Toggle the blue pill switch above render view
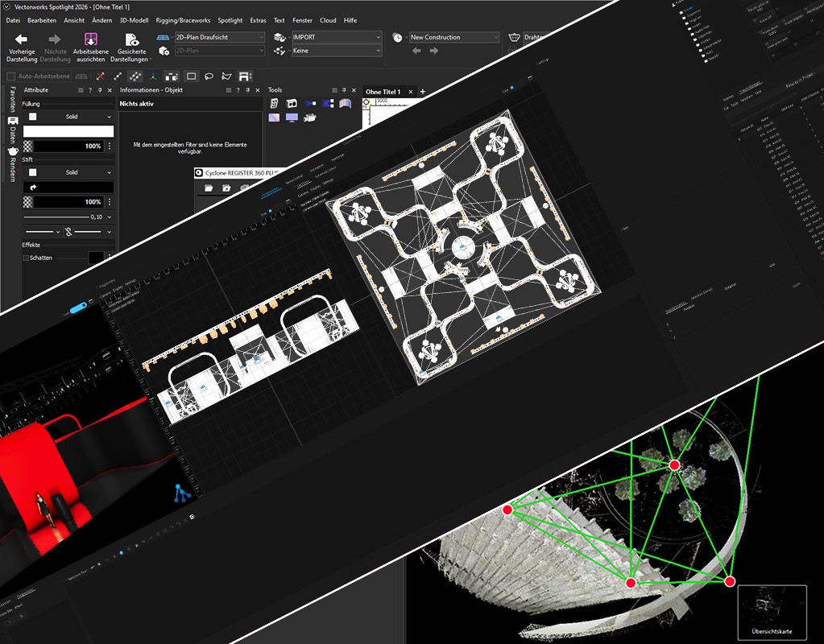824x644 pixels. (x=78, y=308)
